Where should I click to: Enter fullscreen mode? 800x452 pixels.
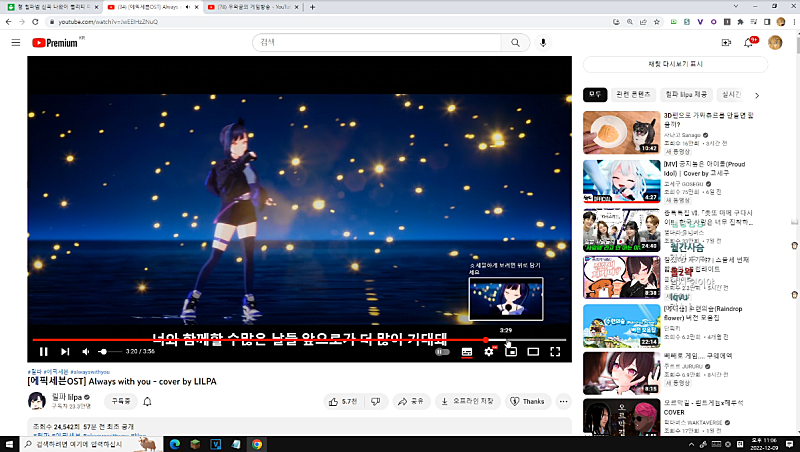[x=555, y=351]
